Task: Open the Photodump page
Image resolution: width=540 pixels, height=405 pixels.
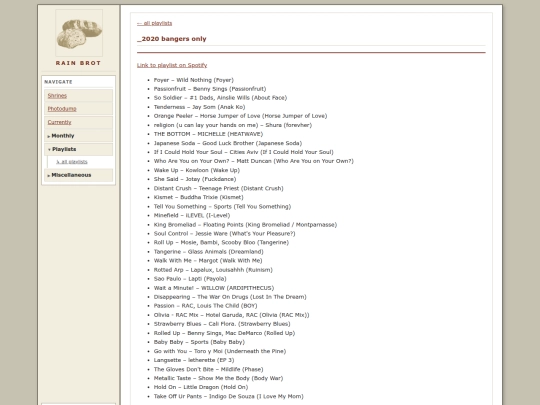Action: tap(62, 108)
